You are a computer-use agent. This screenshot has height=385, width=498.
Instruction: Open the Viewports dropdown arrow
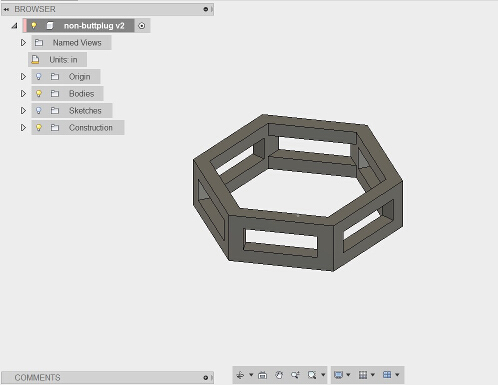(397, 375)
